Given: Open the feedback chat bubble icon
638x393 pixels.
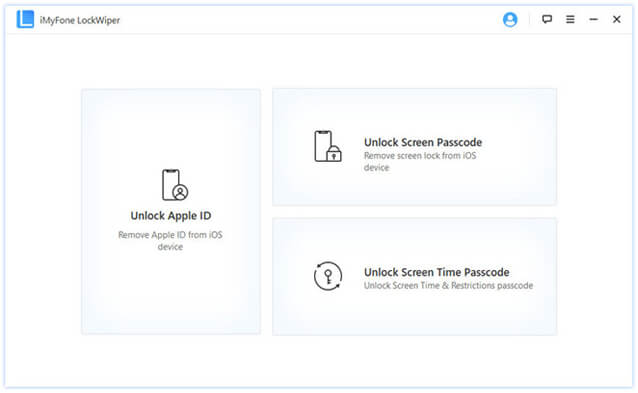Looking at the screenshot, I should point(547,19).
